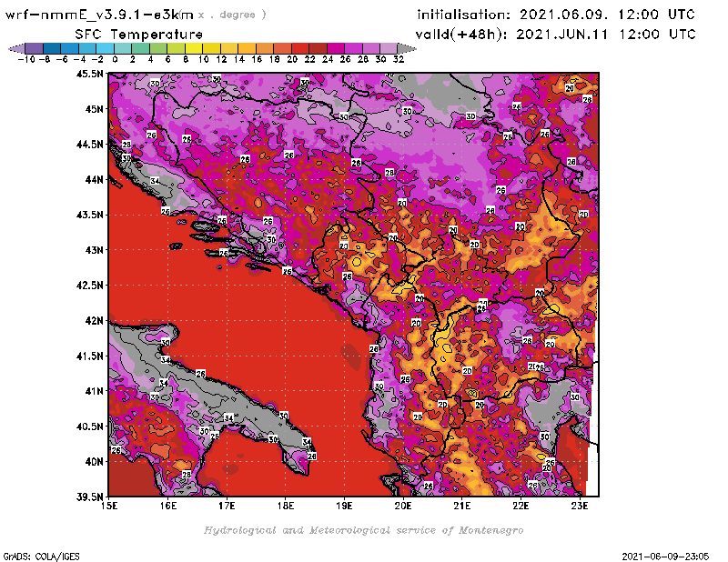Click the purple -10 to -8 legend swatch
The height and width of the screenshot is (562, 728).
35,48
